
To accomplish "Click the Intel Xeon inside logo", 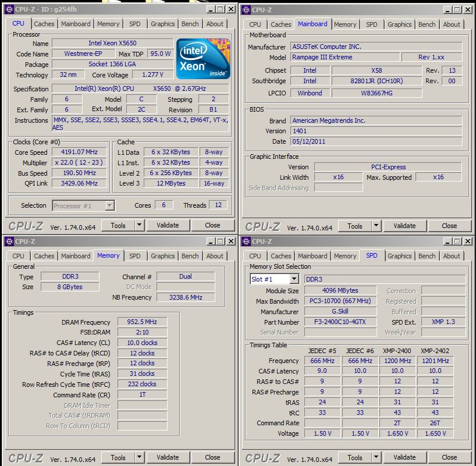I will [203, 59].
